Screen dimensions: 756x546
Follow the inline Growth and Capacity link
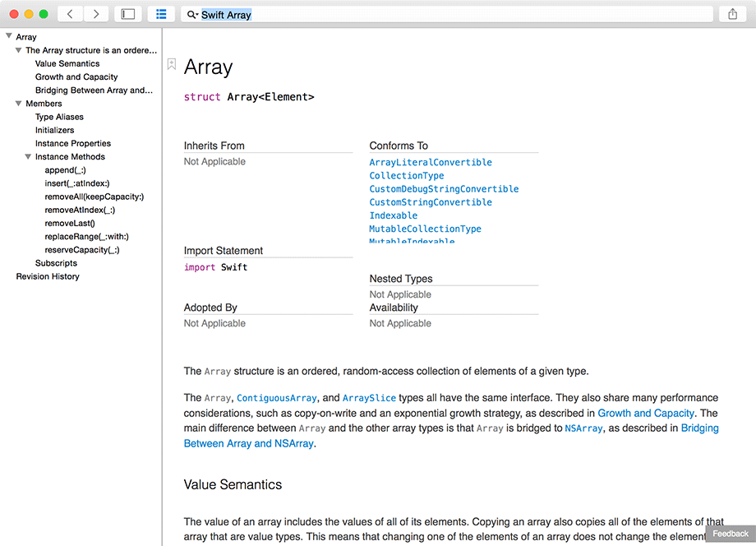(x=646, y=414)
